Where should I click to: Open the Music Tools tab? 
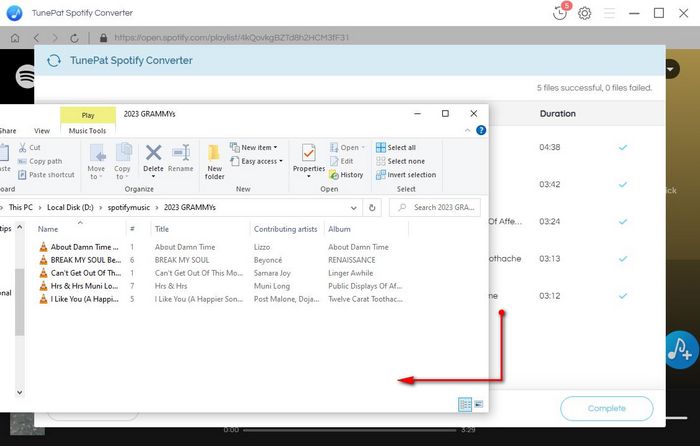[88, 131]
